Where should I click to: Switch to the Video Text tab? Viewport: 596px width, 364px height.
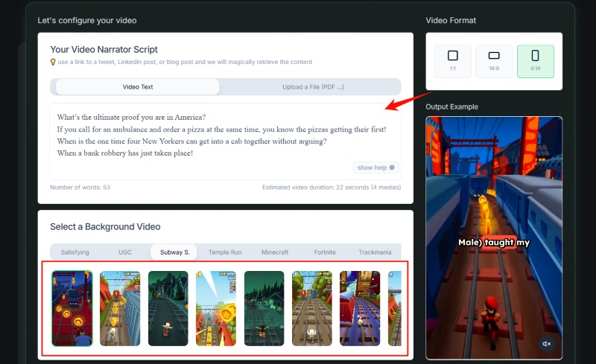[138, 87]
